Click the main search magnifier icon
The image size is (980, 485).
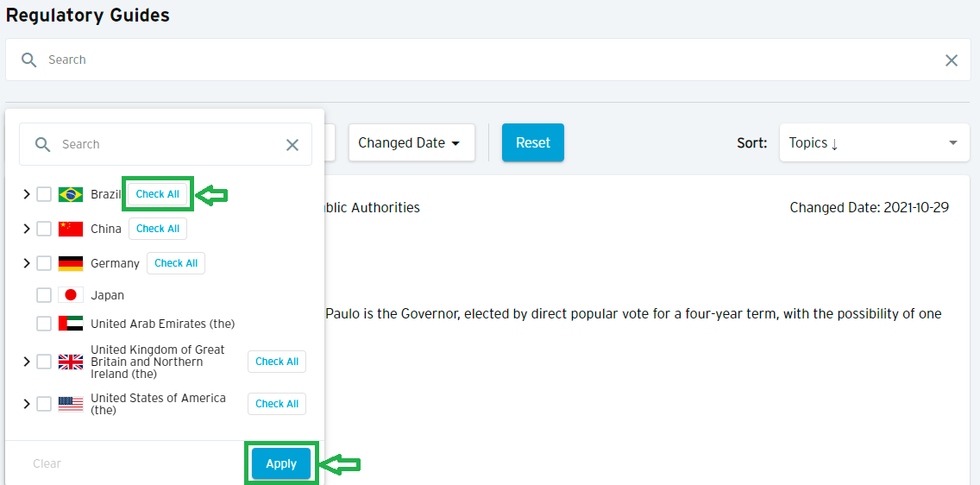coord(28,60)
